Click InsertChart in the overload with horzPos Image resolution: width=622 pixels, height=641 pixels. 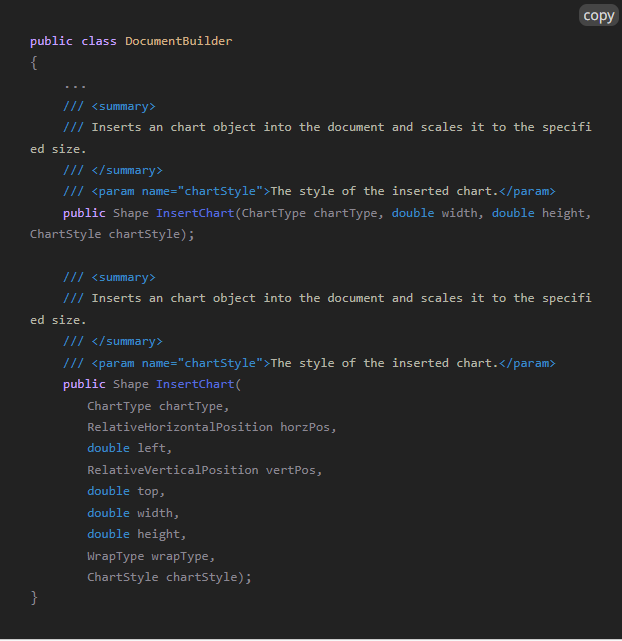(195, 384)
